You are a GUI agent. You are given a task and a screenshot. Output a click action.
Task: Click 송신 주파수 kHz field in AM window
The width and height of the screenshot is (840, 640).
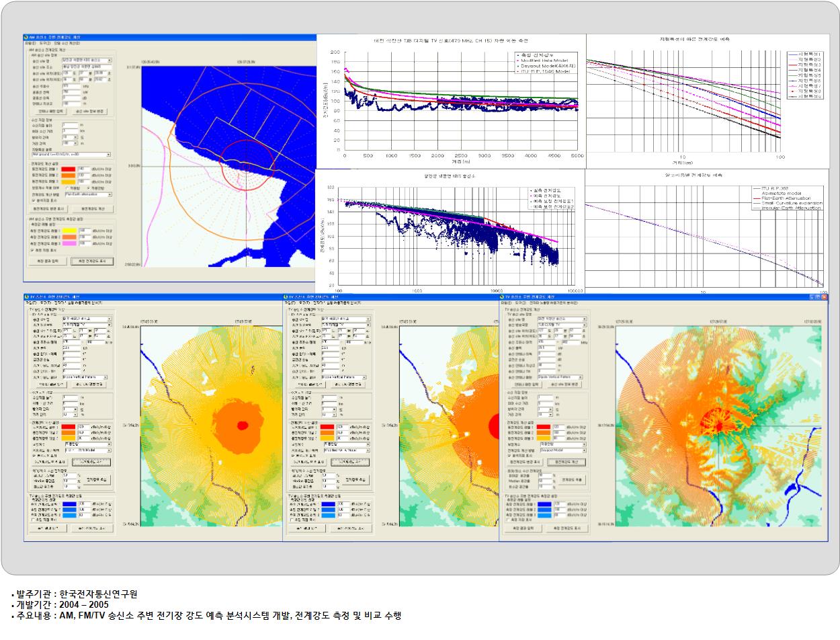tap(71, 86)
